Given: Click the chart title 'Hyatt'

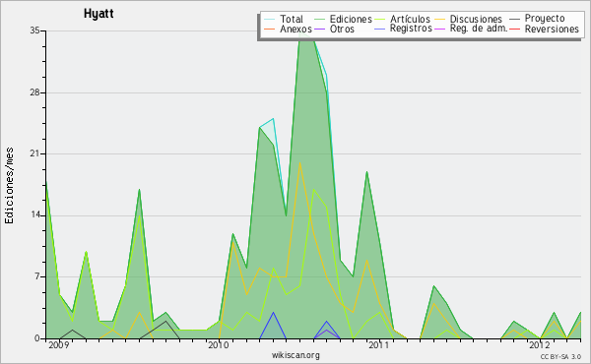Looking at the screenshot, I should (98, 14).
